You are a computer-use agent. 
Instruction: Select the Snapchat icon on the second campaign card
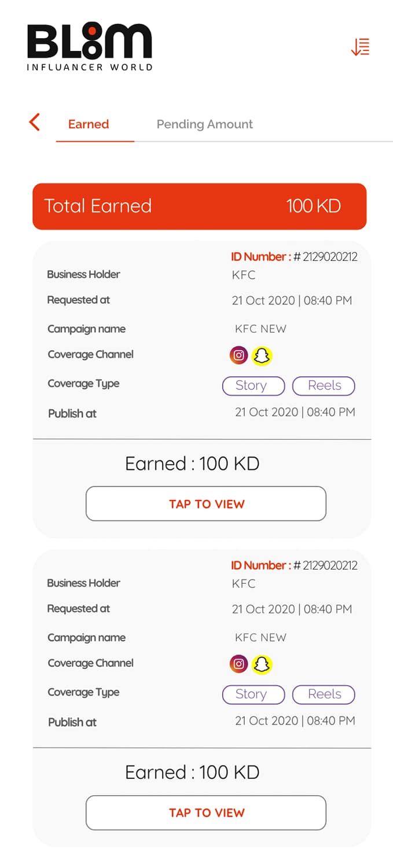[x=262, y=664]
